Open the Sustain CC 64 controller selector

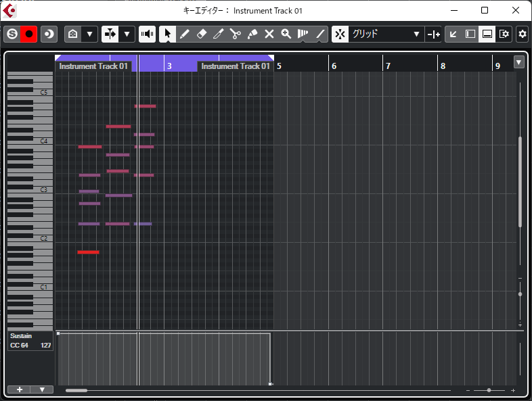tap(21, 341)
